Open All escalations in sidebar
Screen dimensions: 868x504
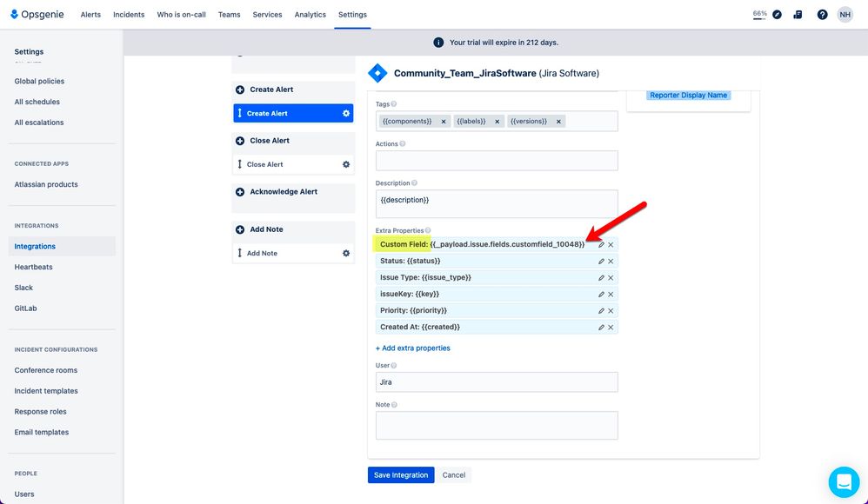tap(39, 123)
